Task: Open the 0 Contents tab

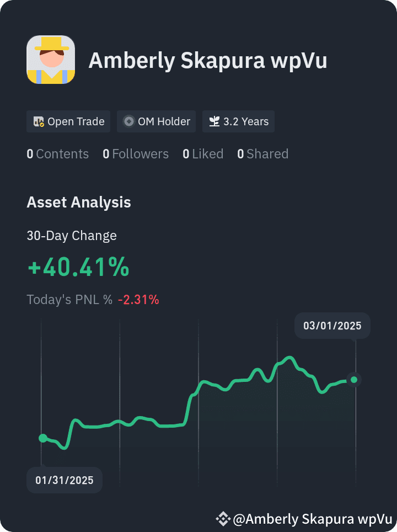Action: [58, 154]
